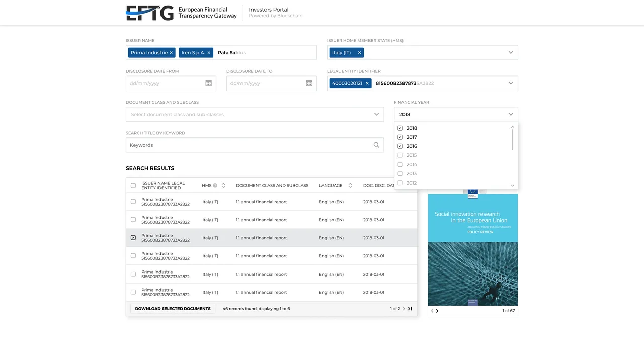The image size is (644, 362).
Task: Click the Investors Portal header text
Action: tap(269, 10)
